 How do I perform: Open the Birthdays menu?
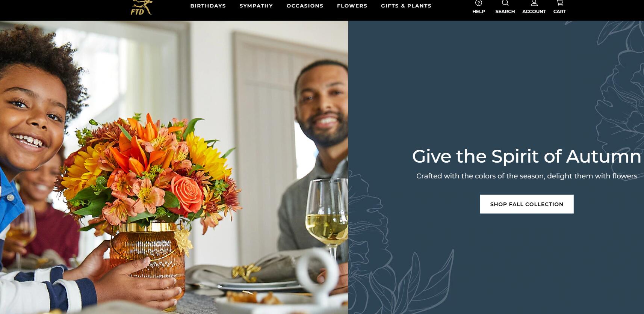pos(208,6)
